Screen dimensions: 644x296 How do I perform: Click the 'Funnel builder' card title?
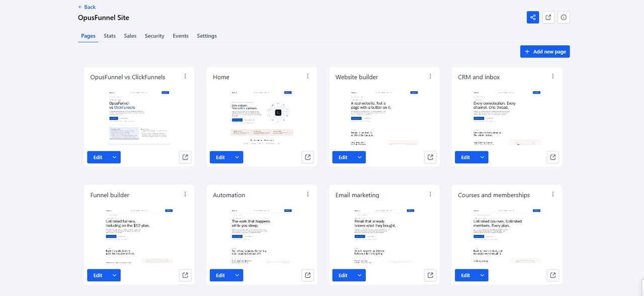pyautogui.click(x=110, y=195)
